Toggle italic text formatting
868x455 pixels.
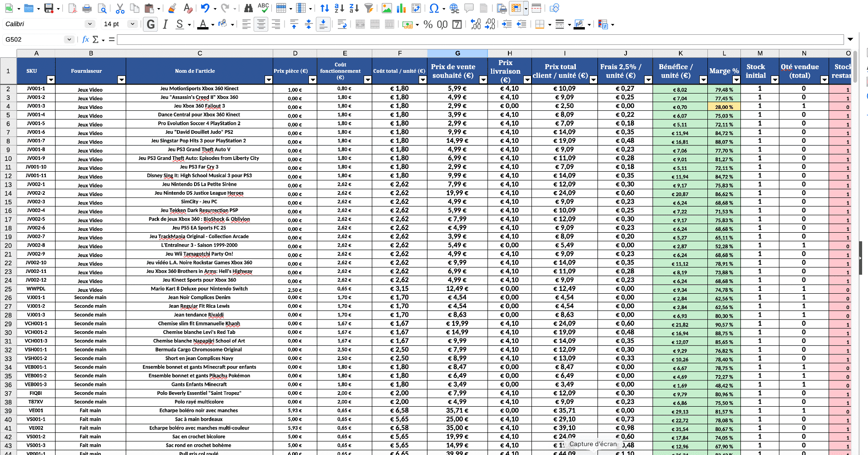point(165,24)
